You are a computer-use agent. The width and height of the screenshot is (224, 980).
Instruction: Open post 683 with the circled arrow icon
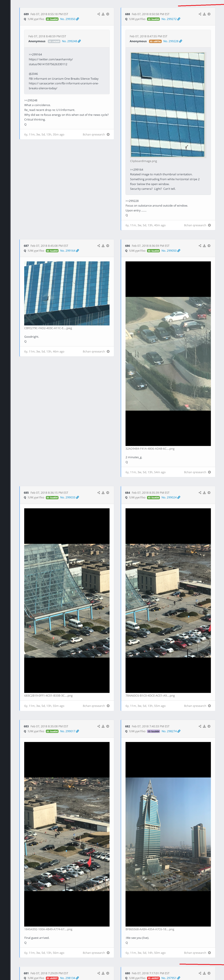pos(108,726)
